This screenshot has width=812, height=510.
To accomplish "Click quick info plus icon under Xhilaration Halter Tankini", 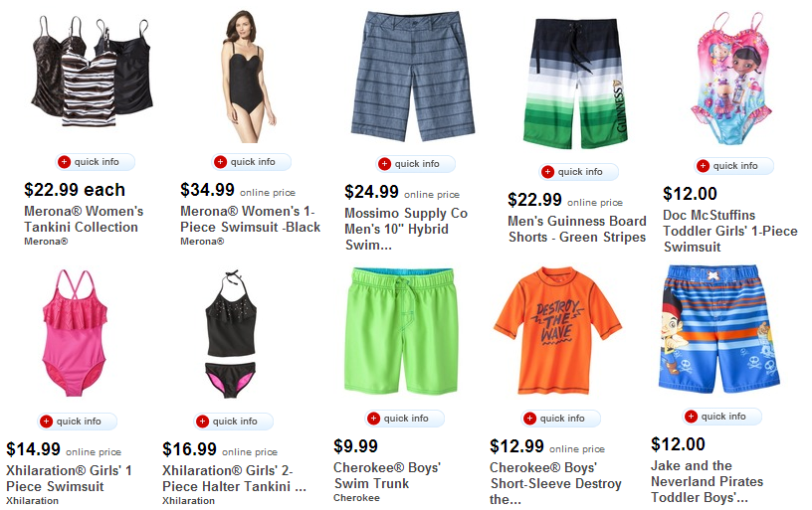I will coord(202,422).
